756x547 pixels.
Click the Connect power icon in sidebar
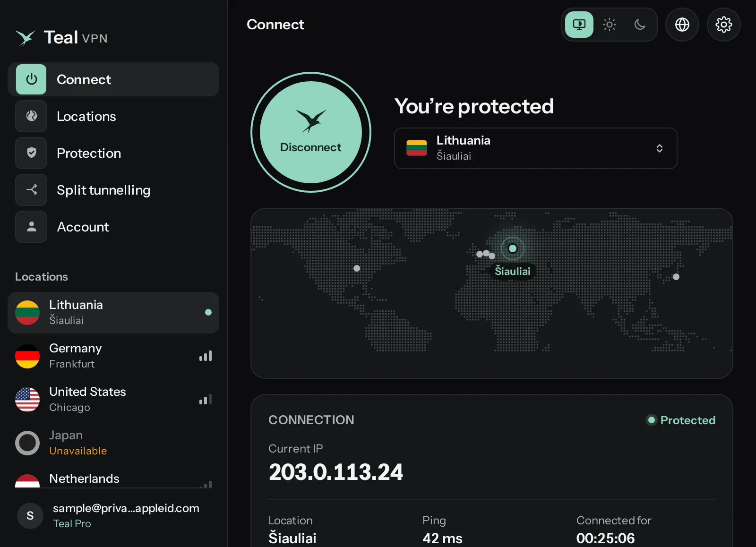[x=31, y=79]
